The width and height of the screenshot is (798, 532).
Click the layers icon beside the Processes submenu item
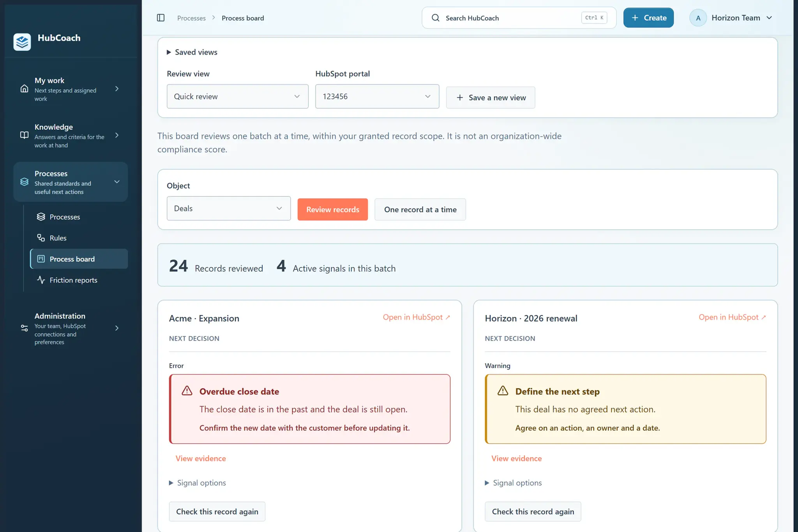[41, 217]
